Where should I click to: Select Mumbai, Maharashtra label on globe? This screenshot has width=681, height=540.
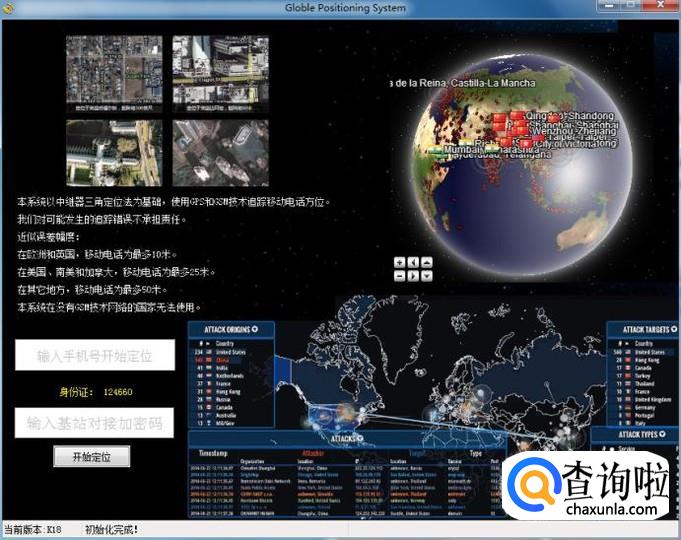pyautogui.click(x=492, y=149)
